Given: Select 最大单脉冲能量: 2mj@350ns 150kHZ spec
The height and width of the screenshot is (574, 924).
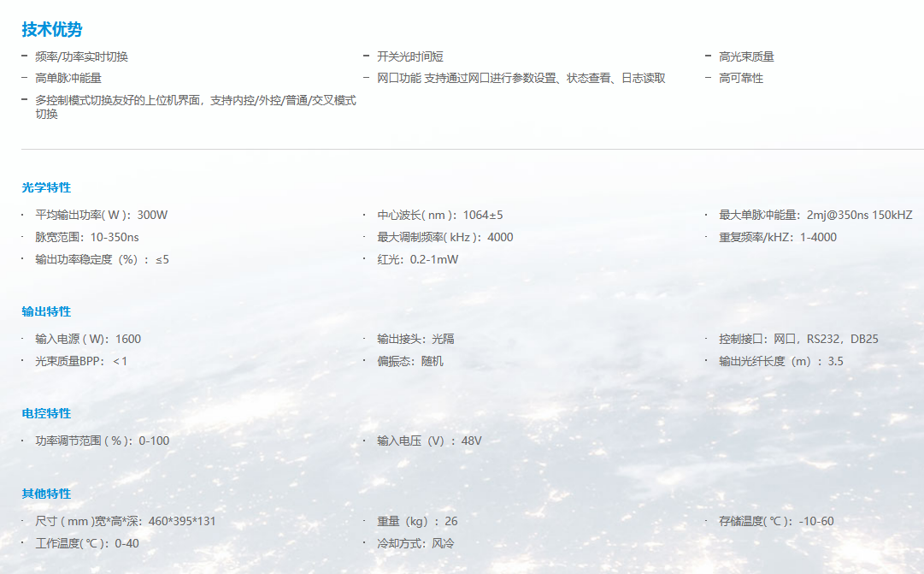Looking at the screenshot, I should pos(815,215).
